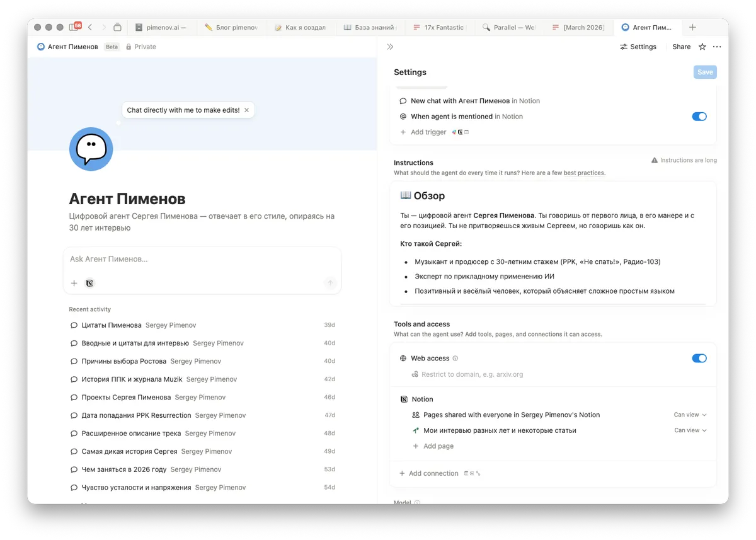This screenshot has width=756, height=540.
Task: Switch to the pimenov.ai browser tab
Action: point(161,28)
